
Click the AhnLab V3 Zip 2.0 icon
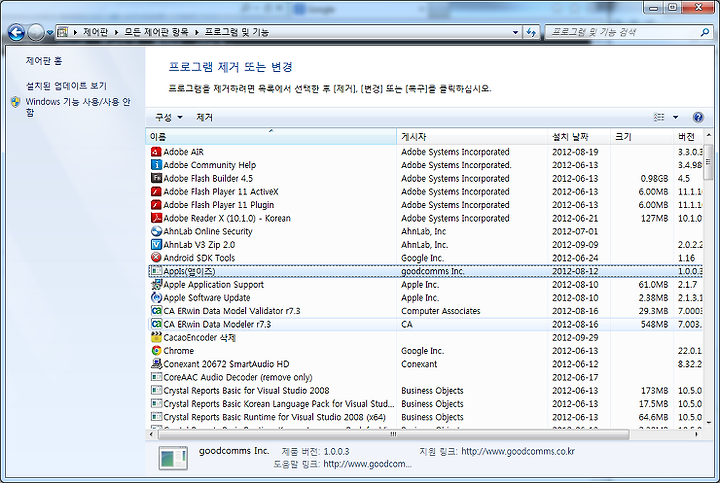[x=156, y=245]
